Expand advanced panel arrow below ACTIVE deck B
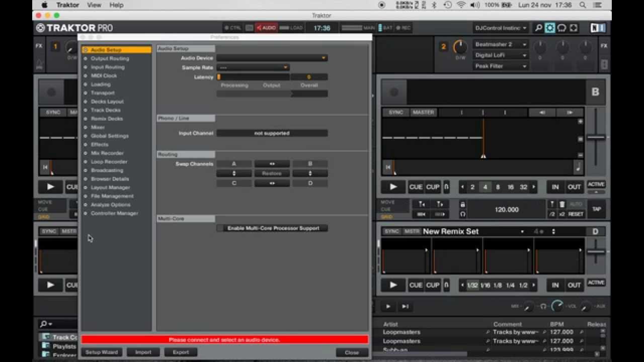Viewport: 644px width, 362px height. click(x=596, y=192)
